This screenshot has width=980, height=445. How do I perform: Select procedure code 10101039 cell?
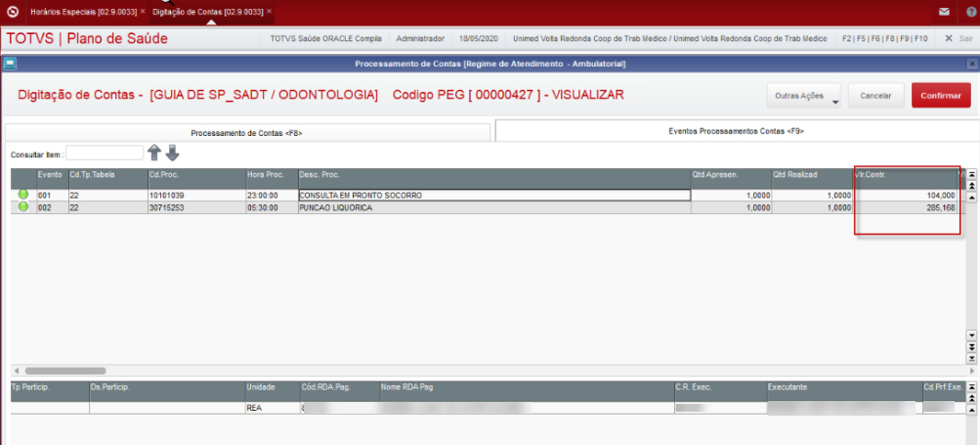(196, 196)
